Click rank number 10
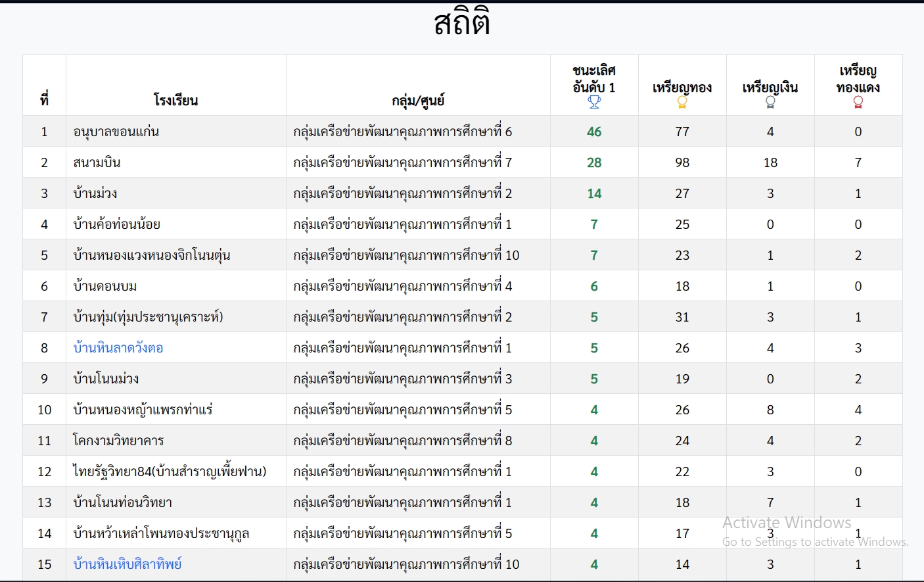This screenshot has width=924, height=582. [x=44, y=410]
